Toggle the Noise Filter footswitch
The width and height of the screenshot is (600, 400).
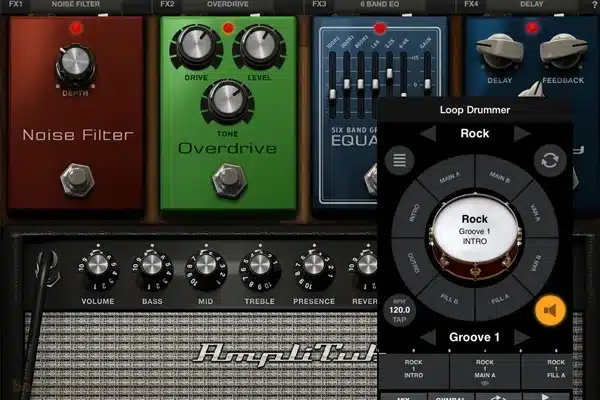tap(74, 178)
